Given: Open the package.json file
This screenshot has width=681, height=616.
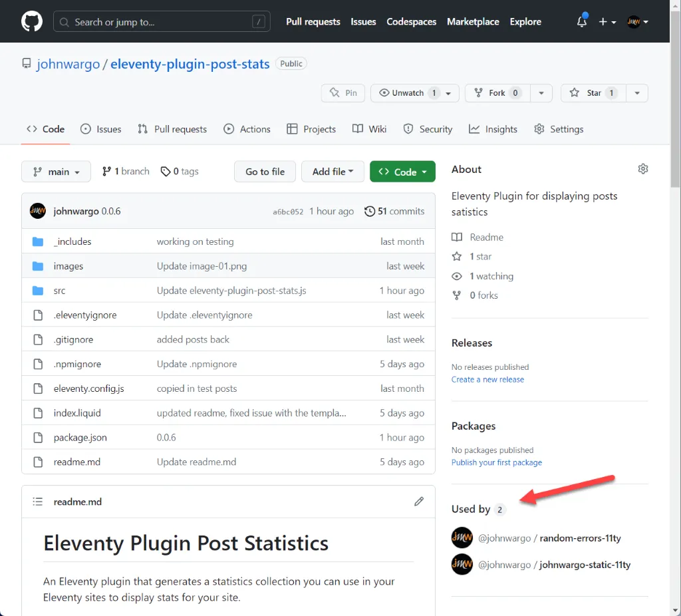Looking at the screenshot, I should [80, 438].
